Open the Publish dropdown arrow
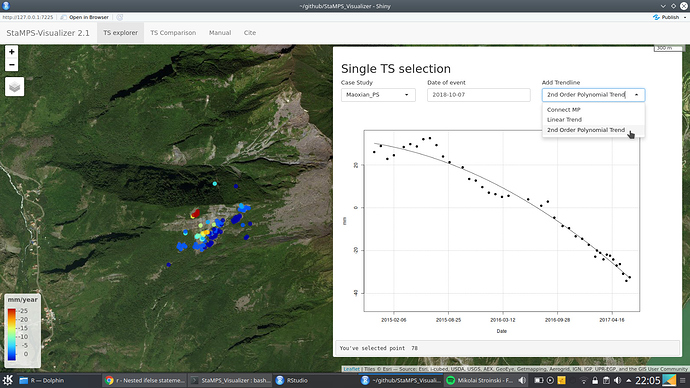This screenshot has height=388, width=690. tap(684, 17)
